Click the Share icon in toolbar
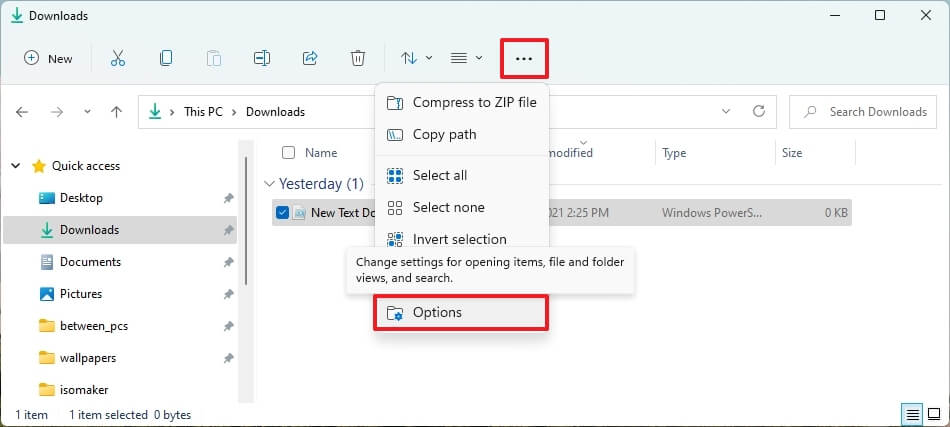 [x=310, y=58]
